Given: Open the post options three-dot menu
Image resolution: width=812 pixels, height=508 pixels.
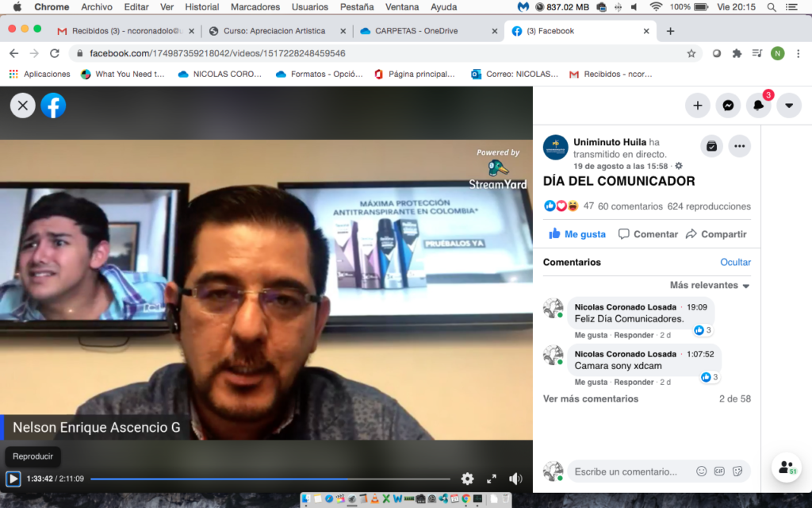Looking at the screenshot, I should click(740, 146).
